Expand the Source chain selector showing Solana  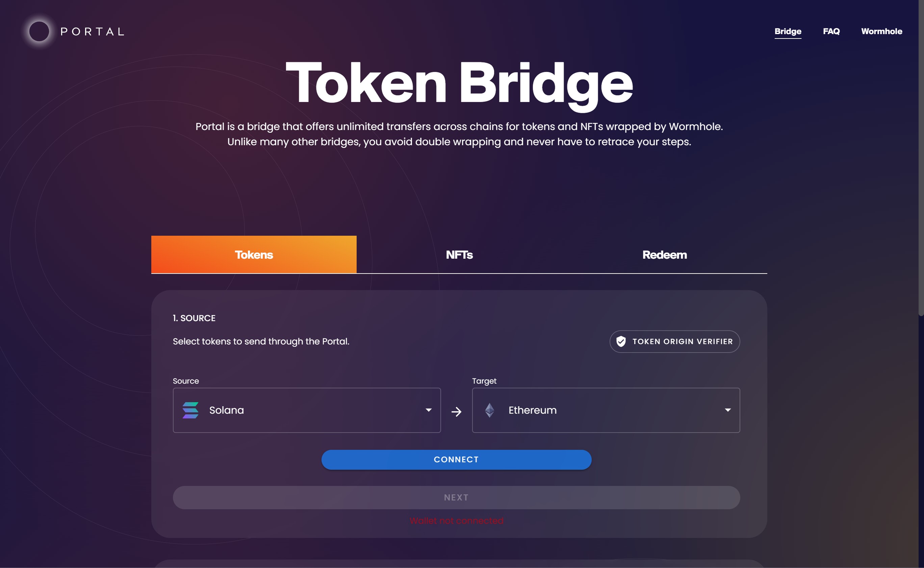click(x=307, y=410)
